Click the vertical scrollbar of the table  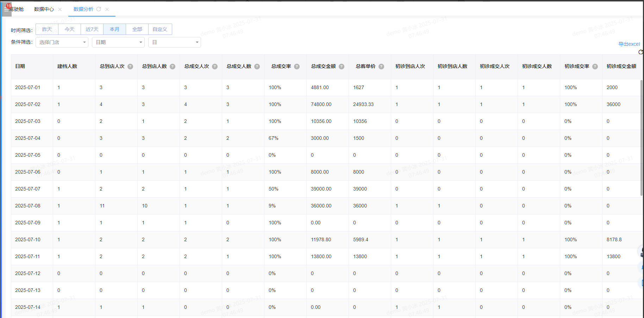click(641, 137)
